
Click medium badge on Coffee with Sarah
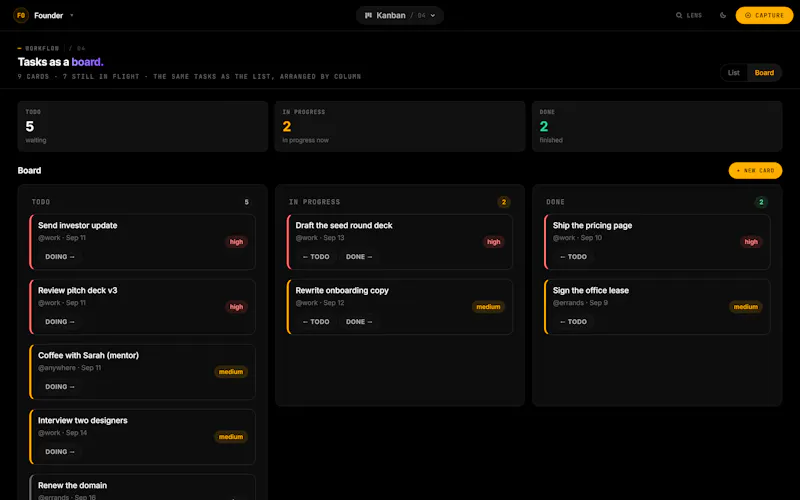click(x=231, y=371)
